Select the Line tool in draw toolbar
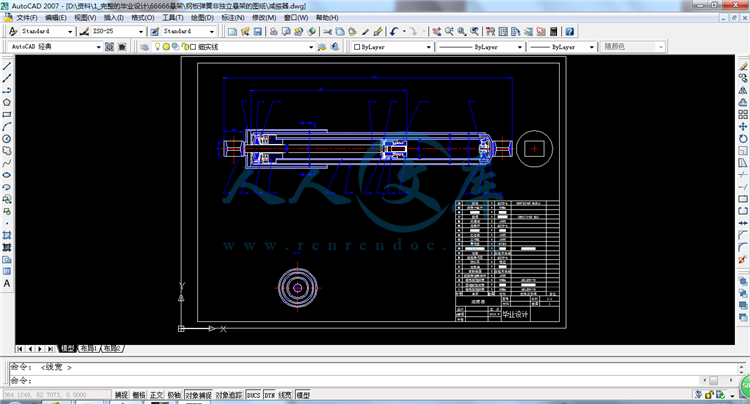 tap(7, 66)
